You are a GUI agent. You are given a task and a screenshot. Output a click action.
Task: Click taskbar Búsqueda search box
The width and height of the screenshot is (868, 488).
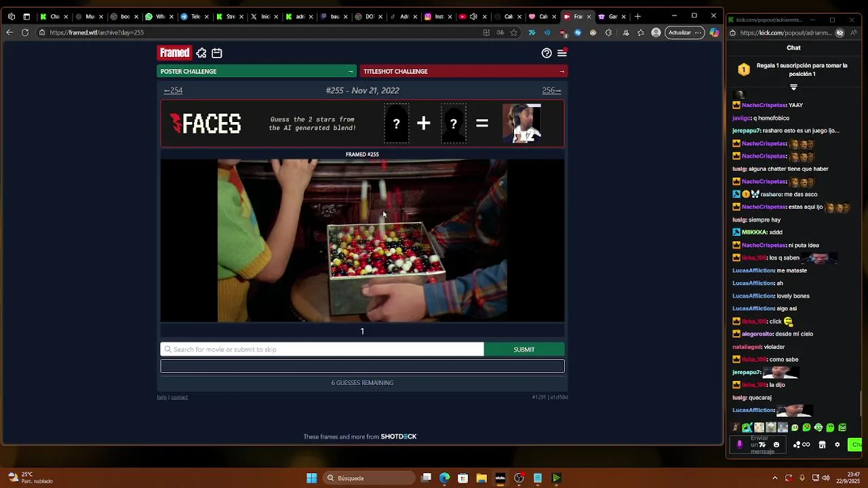(368, 478)
